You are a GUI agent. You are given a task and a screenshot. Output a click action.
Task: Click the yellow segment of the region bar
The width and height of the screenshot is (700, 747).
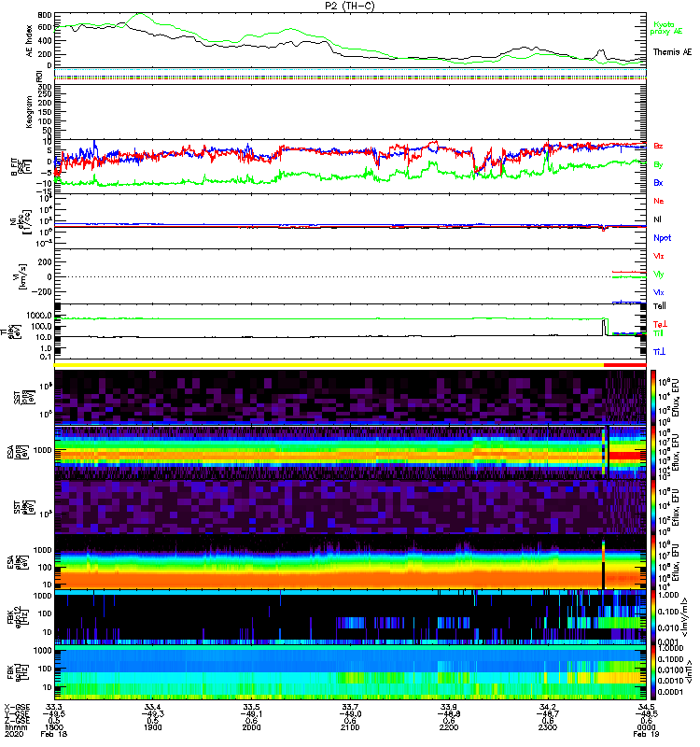click(329, 365)
